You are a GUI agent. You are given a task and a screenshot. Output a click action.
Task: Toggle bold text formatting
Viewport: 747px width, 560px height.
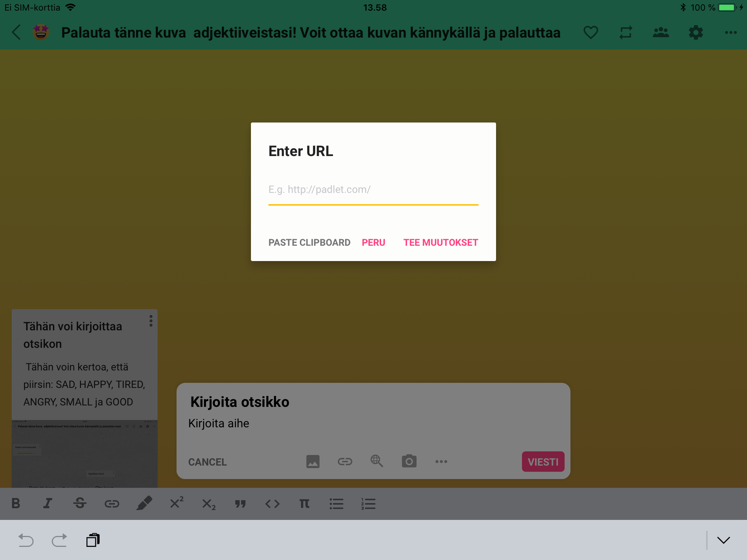16,503
